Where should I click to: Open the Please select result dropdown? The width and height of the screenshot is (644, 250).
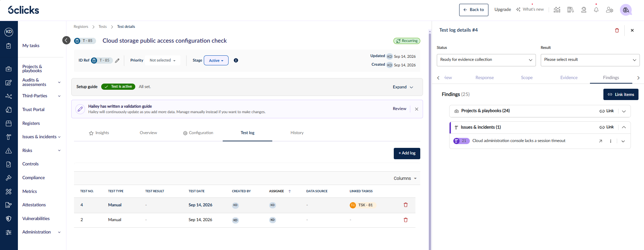click(x=590, y=60)
